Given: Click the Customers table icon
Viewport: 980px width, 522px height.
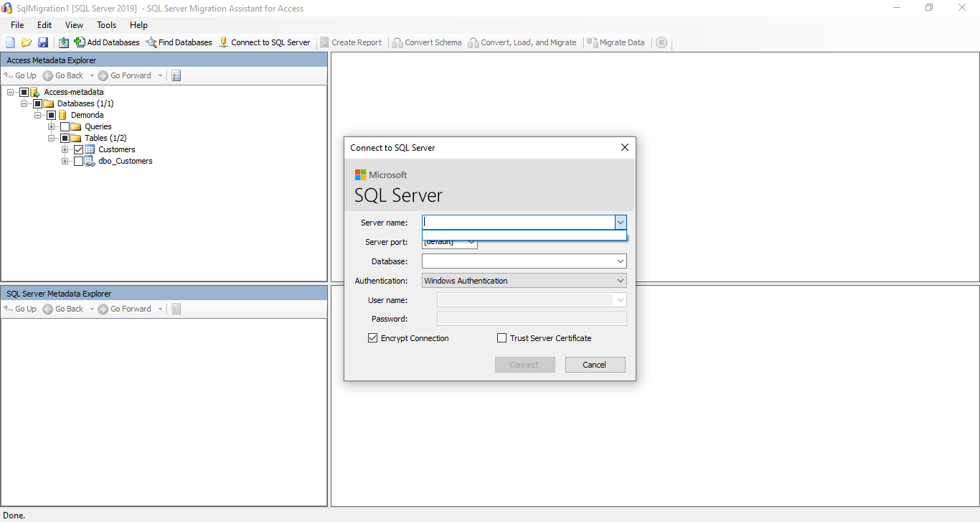Looking at the screenshot, I should [x=90, y=149].
